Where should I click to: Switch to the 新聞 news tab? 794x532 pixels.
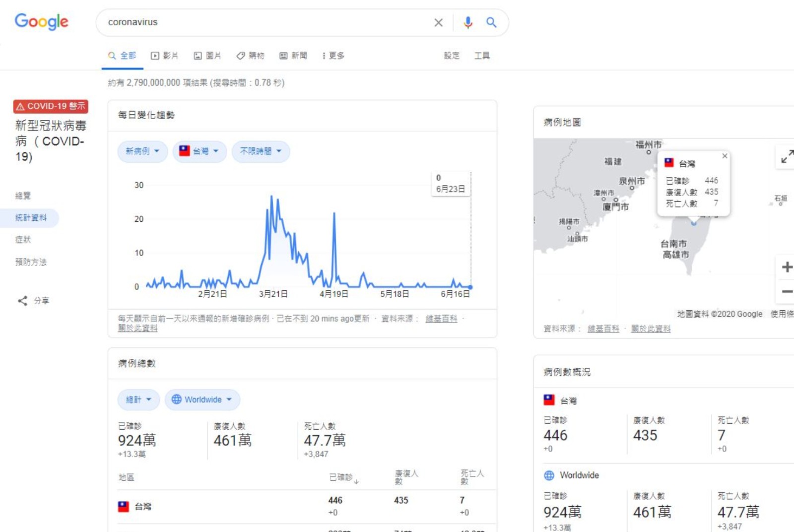pos(293,56)
